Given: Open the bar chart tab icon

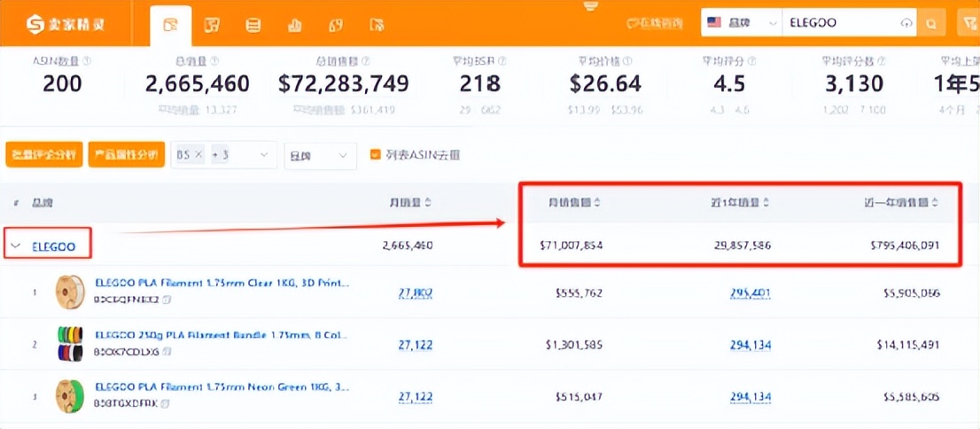Looking at the screenshot, I should click(x=294, y=25).
